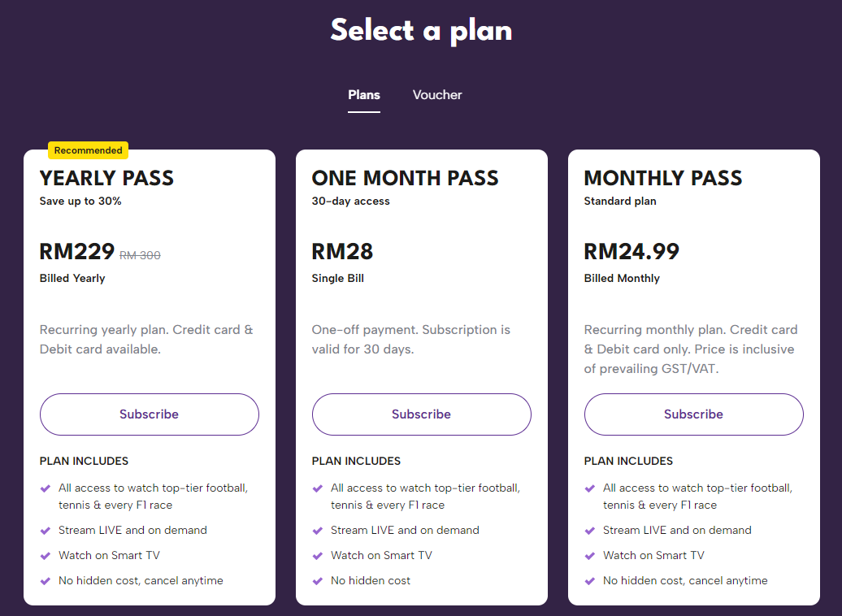Click the Yearly Pass Stream LIVE checkmark

tap(46, 531)
